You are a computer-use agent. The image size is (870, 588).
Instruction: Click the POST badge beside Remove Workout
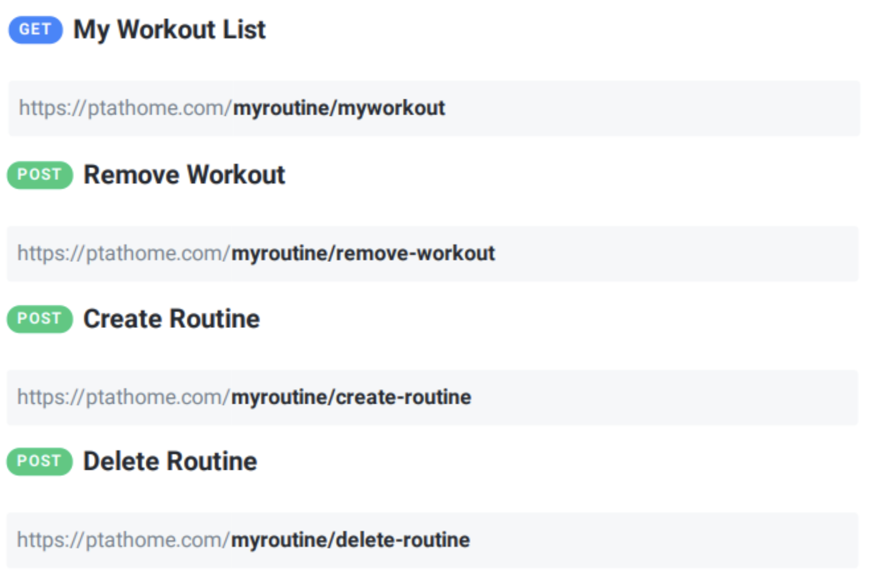coord(39,175)
